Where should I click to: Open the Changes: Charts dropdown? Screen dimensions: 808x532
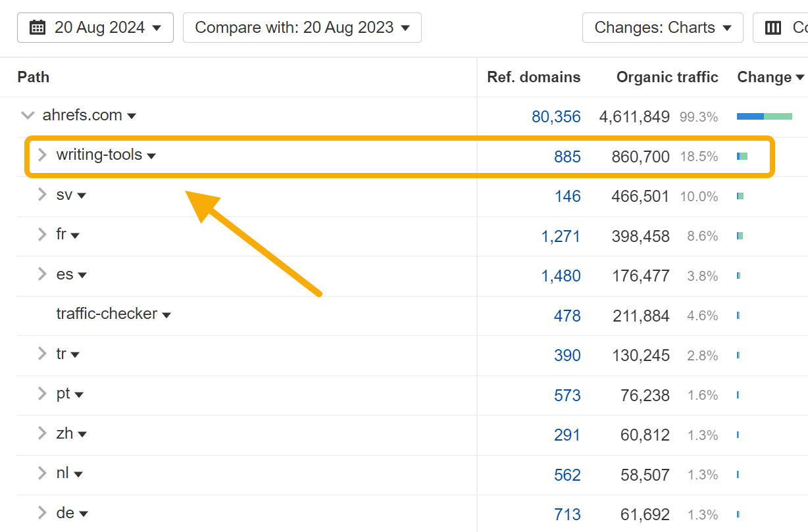coord(663,27)
